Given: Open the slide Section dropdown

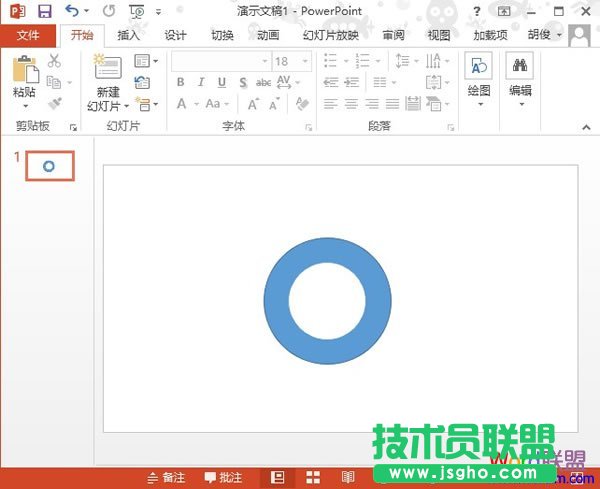Looking at the screenshot, I should (146, 104).
